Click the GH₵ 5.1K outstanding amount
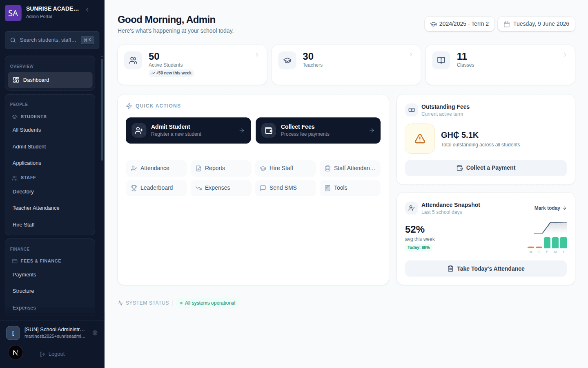The image size is (588, 368). pos(460,135)
